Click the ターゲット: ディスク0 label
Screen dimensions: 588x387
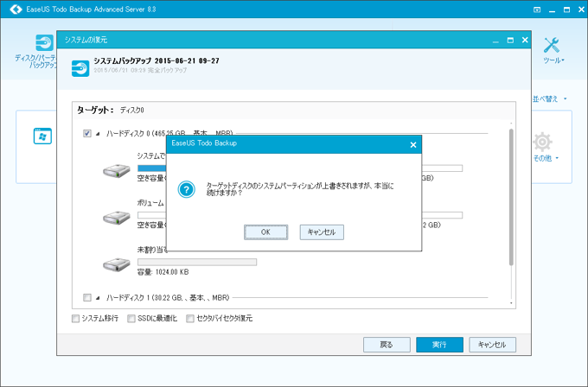coord(111,111)
